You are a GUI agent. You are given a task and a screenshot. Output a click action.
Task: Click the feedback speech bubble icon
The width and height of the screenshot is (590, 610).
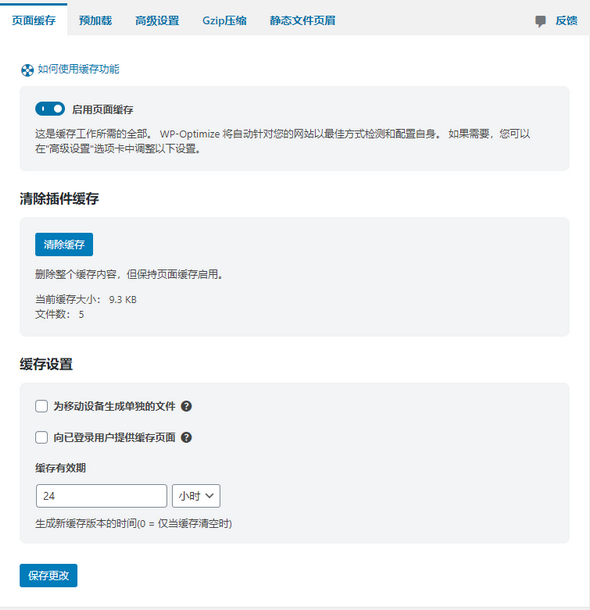(x=540, y=21)
